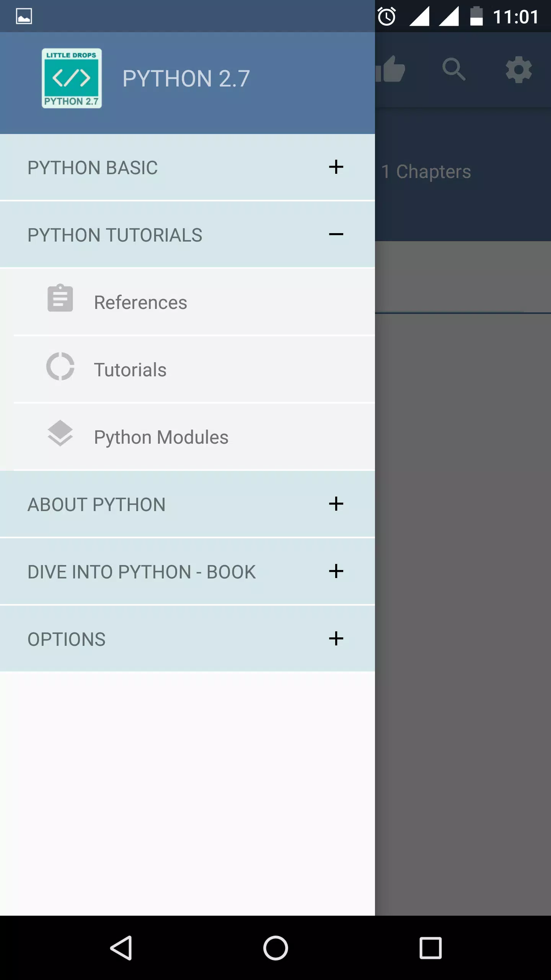The width and height of the screenshot is (551, 980).
Task: Tap the Little Drops Python 2.7 logo
Action: tap(72, 78)
